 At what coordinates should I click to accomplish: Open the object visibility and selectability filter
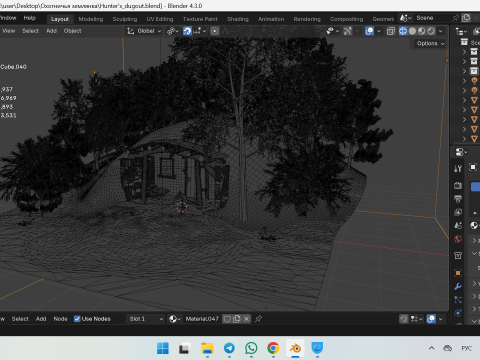point(331,31)
